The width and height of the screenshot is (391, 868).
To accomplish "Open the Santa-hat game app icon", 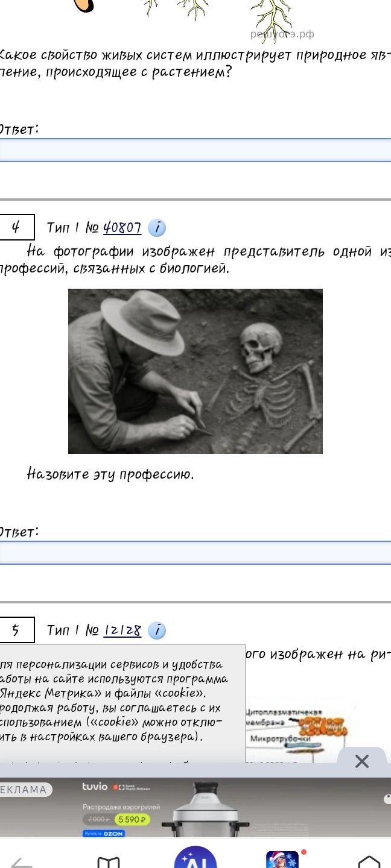I will (x=282, y=860).
